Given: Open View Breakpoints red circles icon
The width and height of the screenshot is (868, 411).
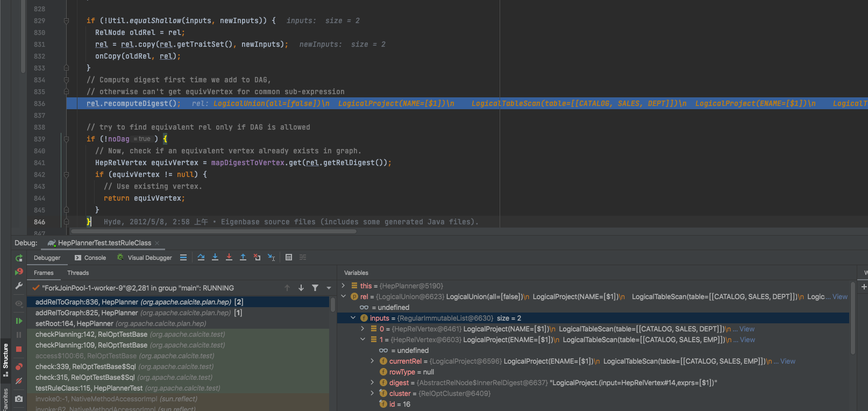Looking at the screenshot, I should tap(19, 367).
